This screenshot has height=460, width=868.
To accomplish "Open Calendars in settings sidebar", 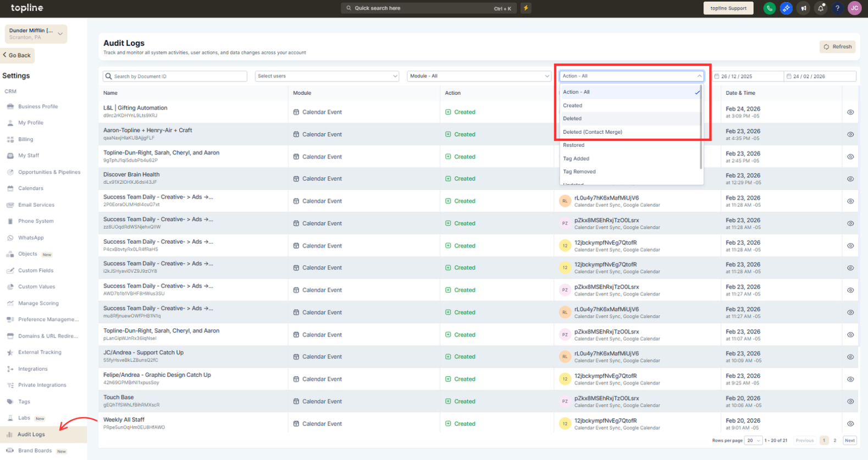I will click(30, 188).
